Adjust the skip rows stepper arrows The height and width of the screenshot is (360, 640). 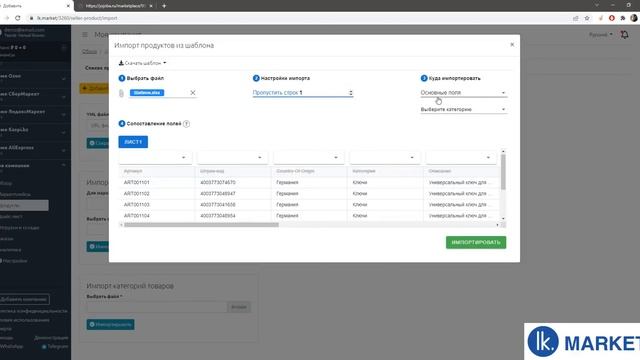click(x=351, y=93)
